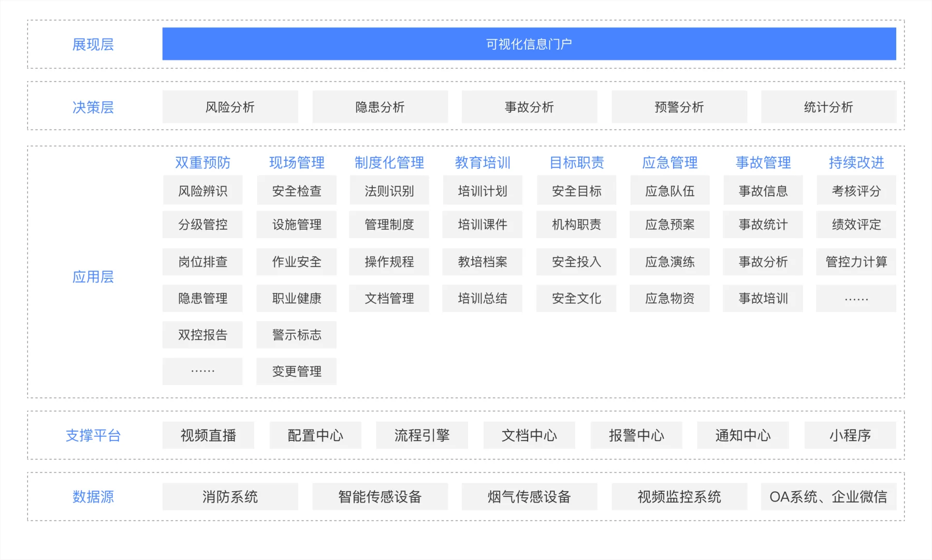This screenshot has width=932, height=560.
Task: Select 教培档案 module
Action: (x=483, y=262)
